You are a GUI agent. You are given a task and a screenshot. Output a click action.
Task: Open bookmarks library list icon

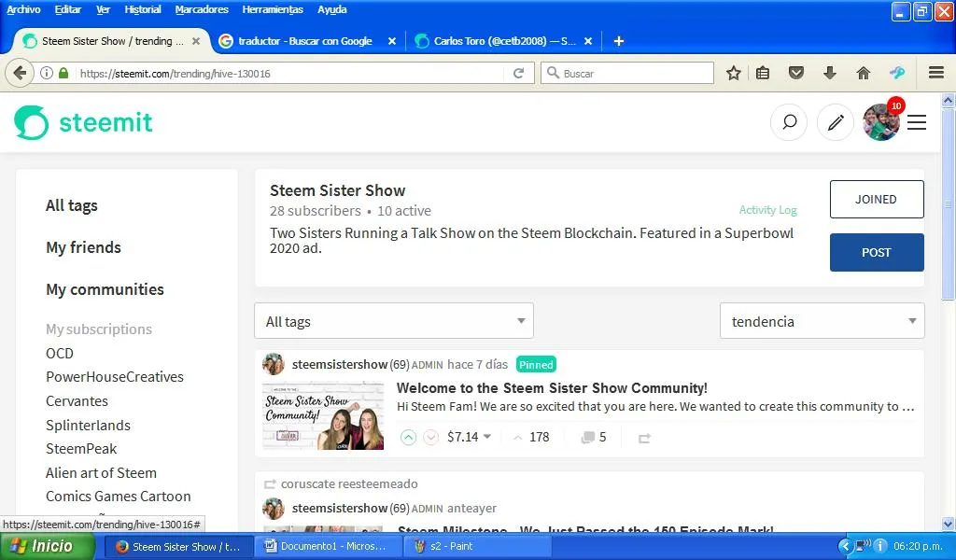coord(763,73)
